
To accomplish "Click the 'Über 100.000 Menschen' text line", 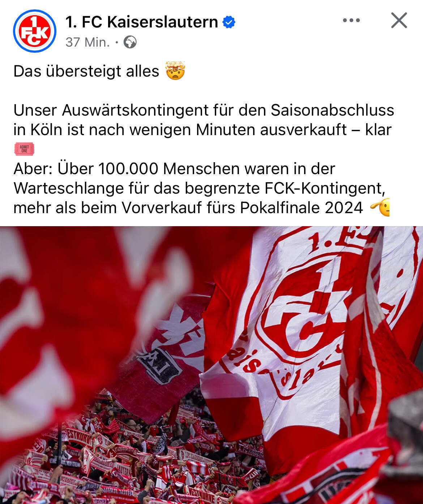I will (174, 169).
